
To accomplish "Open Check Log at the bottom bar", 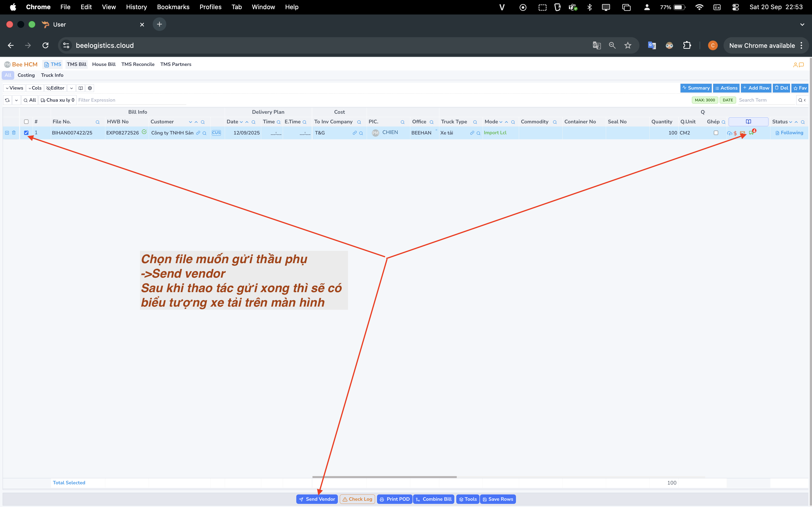I will (357, 499).
